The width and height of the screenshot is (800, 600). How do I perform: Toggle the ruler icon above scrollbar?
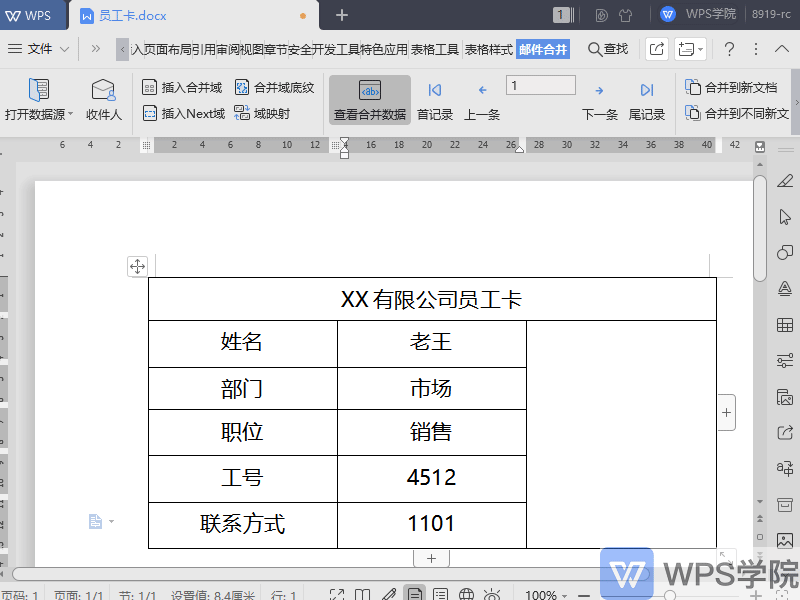point(760,147)
